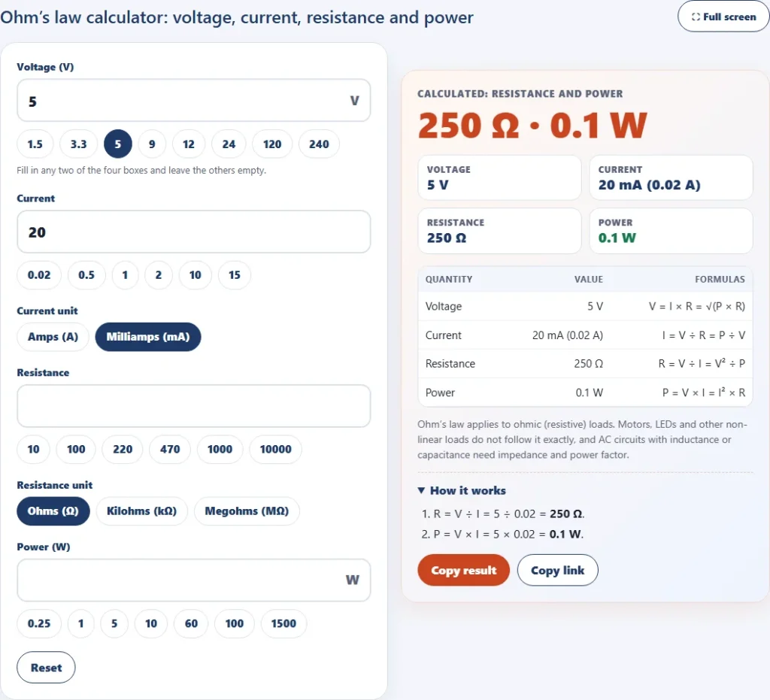Click the Copy result button
The height and width of the screenshot is (700, 770).
click(x=463, y=570)
